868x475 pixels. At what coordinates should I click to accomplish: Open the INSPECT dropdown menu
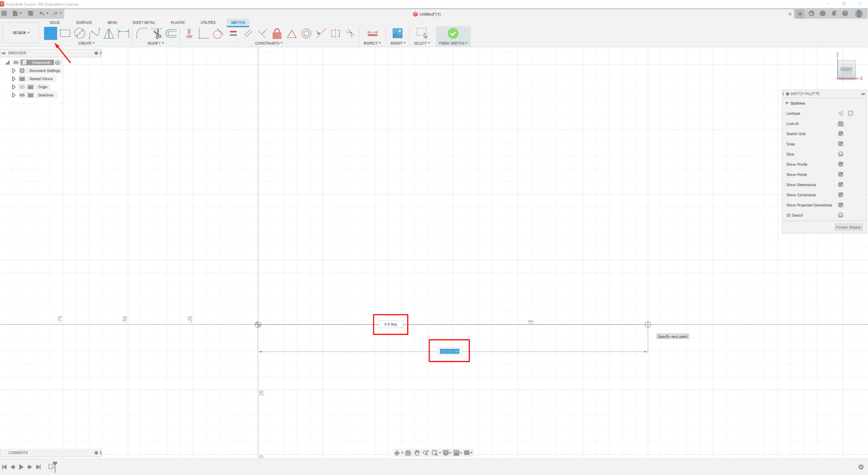tap(372, 43)
